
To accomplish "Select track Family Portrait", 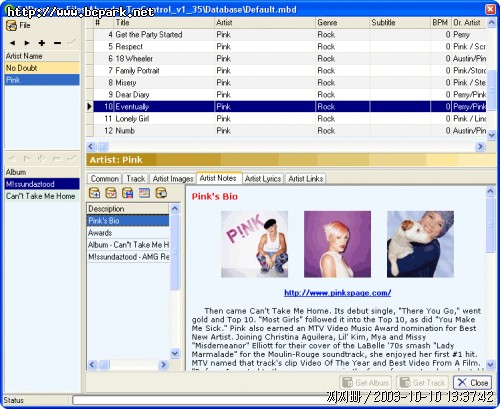I will [290, 71].
